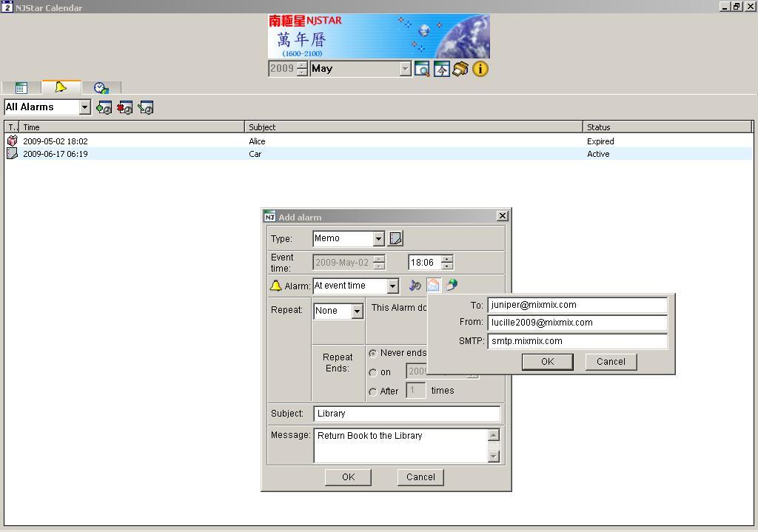Image resolution: width=758 pixels, height=532 pixels.
Task: Switch to the world clock tab
Action: [101, 87]
